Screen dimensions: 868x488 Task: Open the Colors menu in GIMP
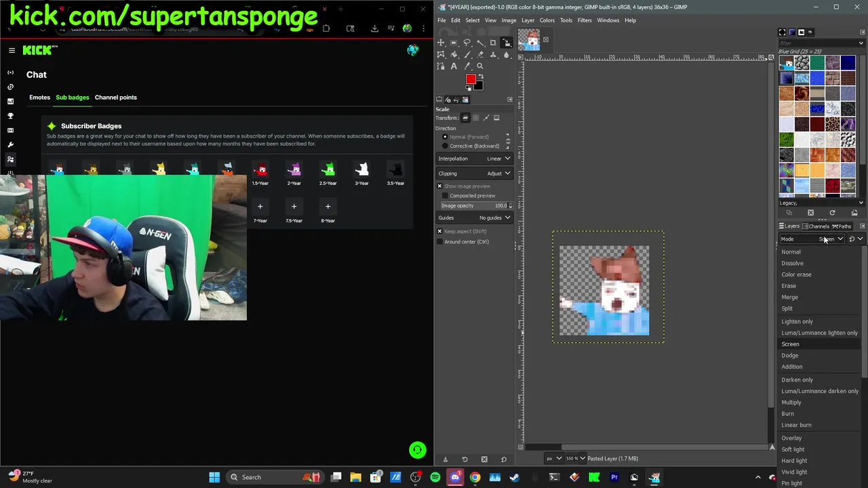tap(547, 20)
